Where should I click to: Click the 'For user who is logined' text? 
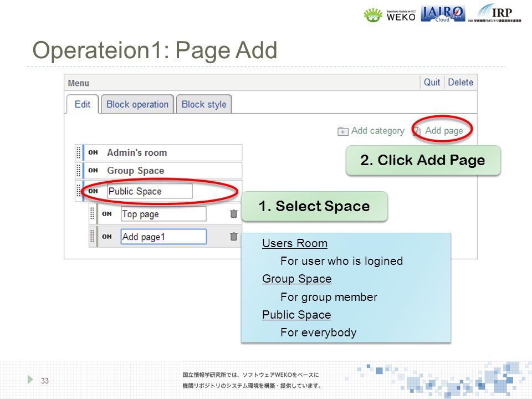pyautogui.click(x=342, y=261)
